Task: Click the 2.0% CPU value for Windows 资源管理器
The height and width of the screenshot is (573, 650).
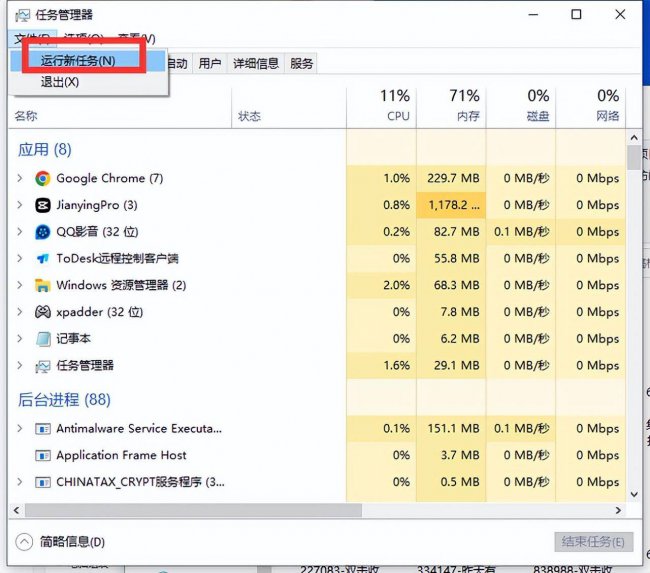Action: click(396, 285)
